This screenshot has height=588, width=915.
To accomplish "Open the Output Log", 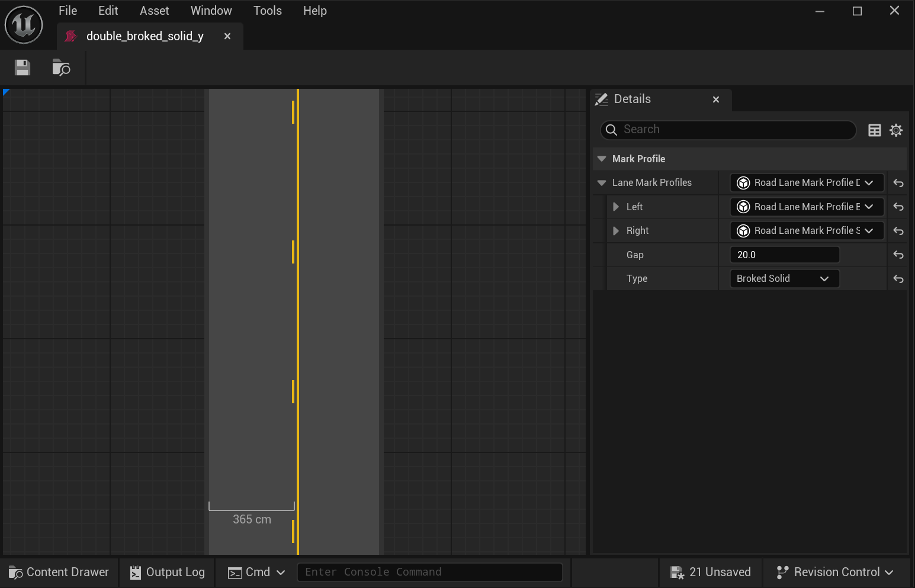I will click(x=168, y=572).
